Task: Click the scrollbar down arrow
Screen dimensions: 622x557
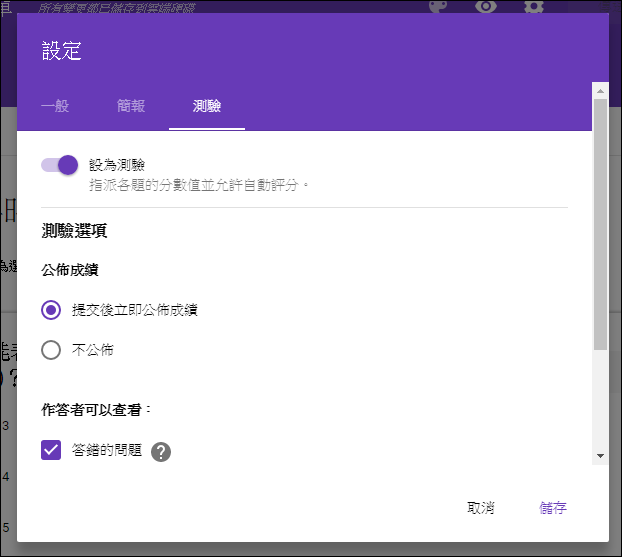Action: [x=600, y=456]
